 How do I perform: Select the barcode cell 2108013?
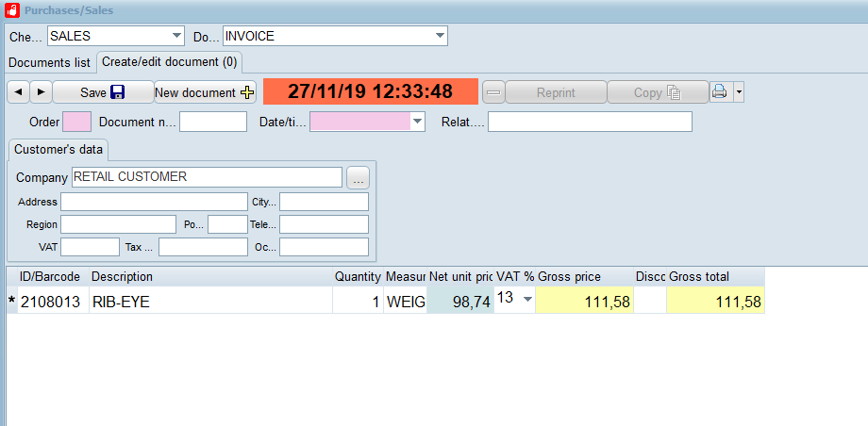(x=53, y=302)
